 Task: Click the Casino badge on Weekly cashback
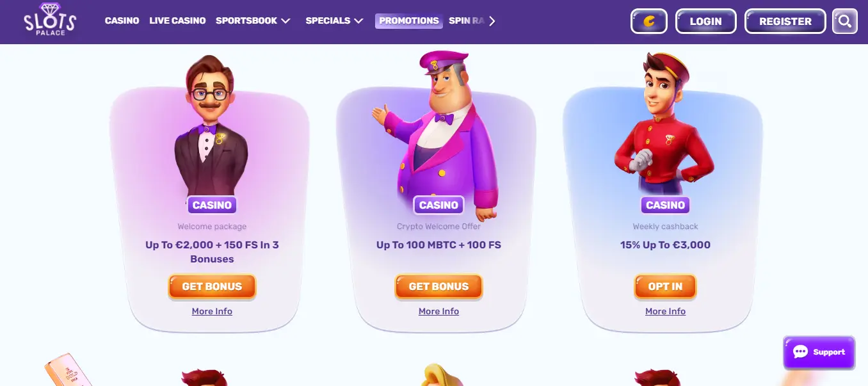(665, 205)
